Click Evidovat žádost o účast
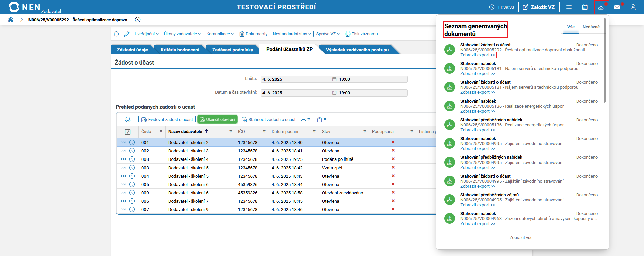Image resolution: width=644 pixels, height=256 pixels. pos(167,120)
